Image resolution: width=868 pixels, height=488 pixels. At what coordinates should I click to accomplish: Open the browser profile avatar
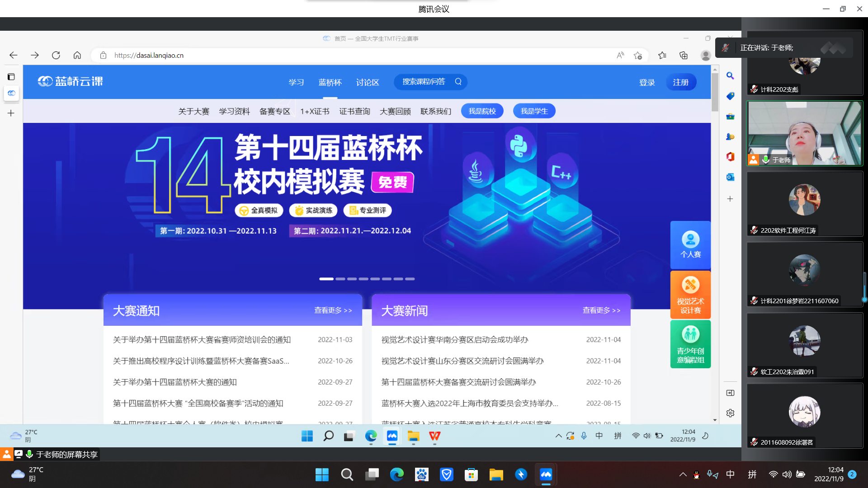[705, 55]
